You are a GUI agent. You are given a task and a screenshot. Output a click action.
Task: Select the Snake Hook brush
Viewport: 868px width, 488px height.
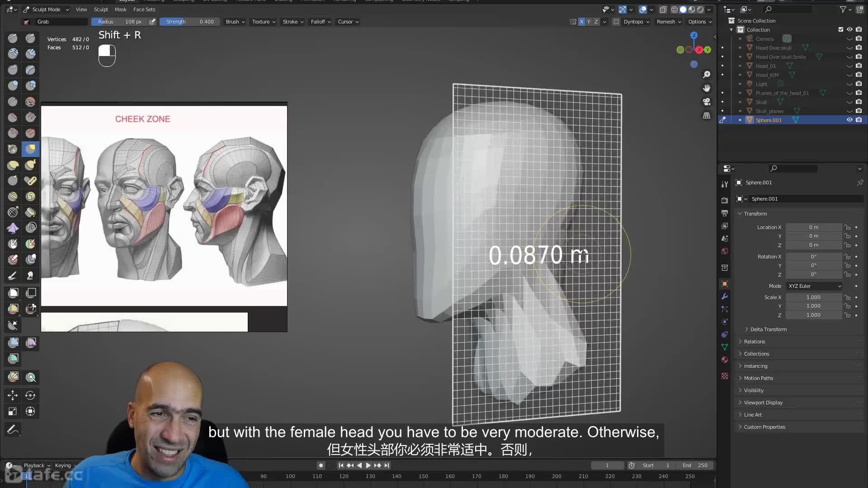point(30,165)
